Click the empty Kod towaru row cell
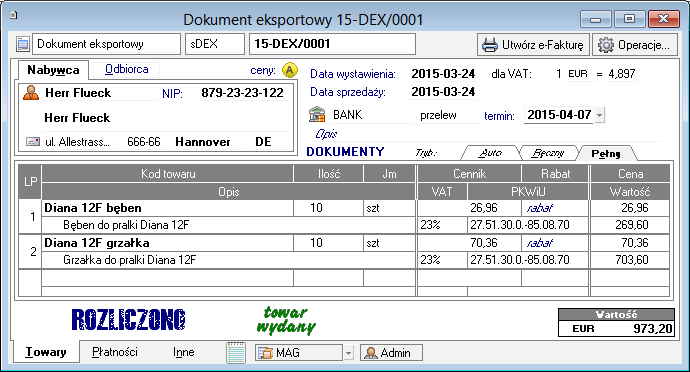690x372 pixels. [x=167, y=278]
